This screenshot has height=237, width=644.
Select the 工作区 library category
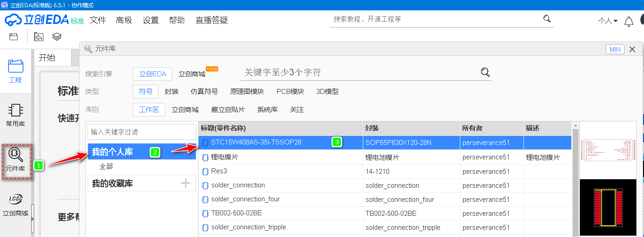click(149, 110)
